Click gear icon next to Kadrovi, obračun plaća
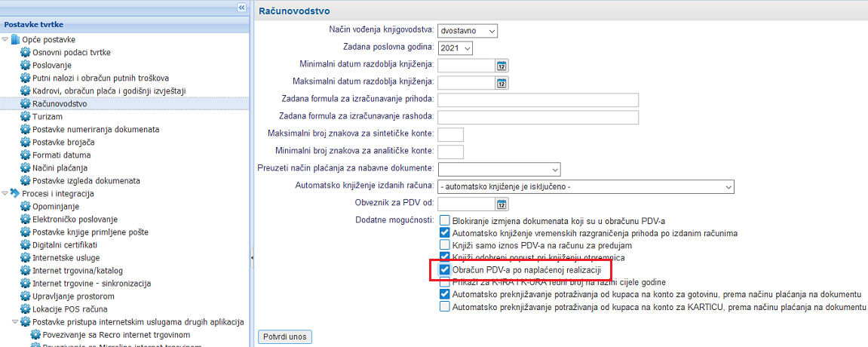Image resolution: width=868 pixels, height=347 pixels. tap(26, 91)
